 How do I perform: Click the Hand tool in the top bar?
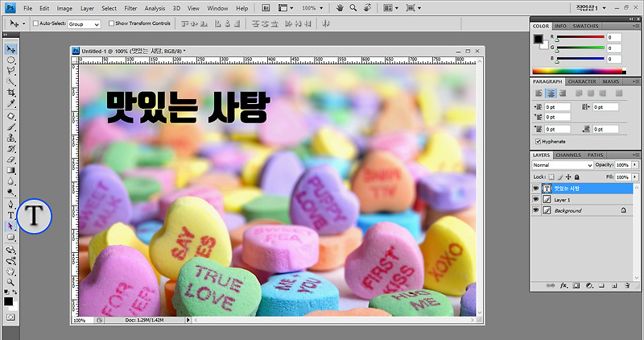click(x=341, y=7)
